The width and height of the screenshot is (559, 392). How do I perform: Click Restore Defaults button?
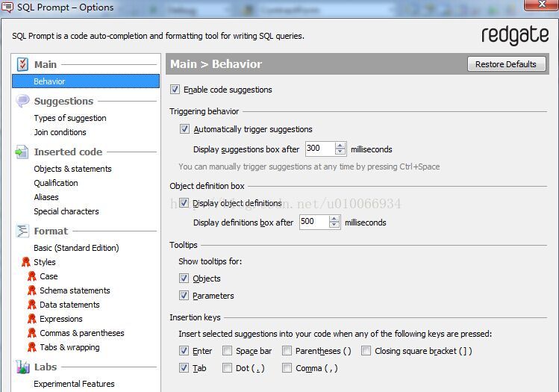coord(506,64)
